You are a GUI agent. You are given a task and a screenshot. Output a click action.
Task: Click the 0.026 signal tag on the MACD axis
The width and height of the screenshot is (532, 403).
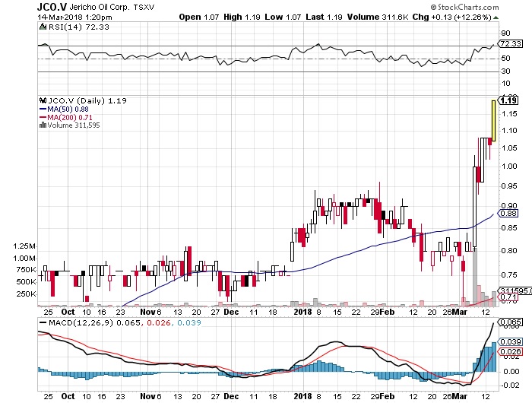click(x=510, y=352)
